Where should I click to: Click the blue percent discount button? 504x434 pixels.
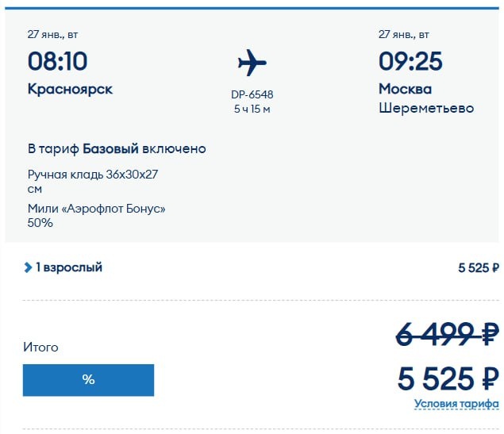[88, 380]
